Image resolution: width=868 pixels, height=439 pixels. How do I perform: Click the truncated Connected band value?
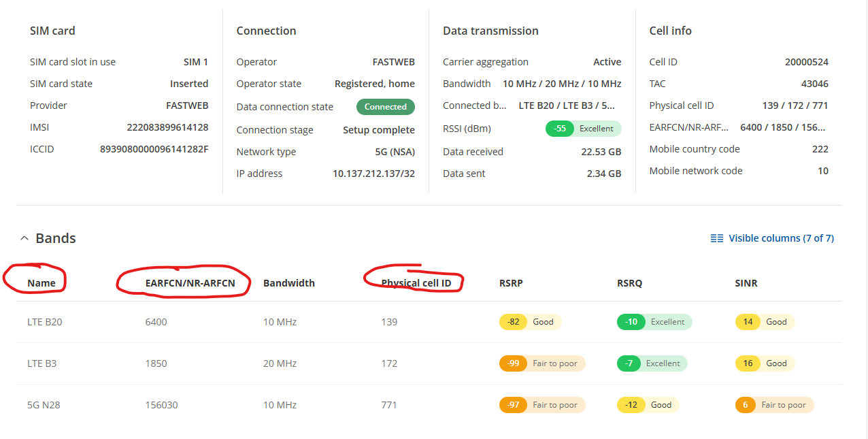(x=567, y=105)
